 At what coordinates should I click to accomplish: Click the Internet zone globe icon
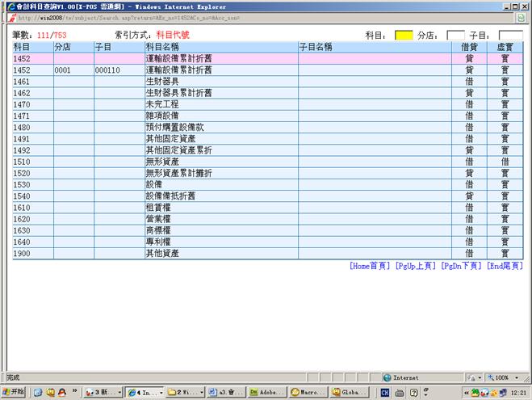pos(387,377)
